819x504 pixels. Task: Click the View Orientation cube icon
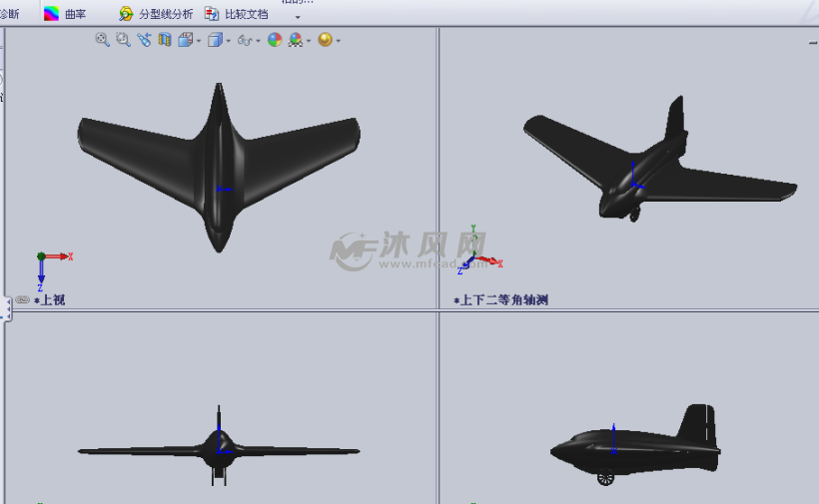(x=186, y=40)
